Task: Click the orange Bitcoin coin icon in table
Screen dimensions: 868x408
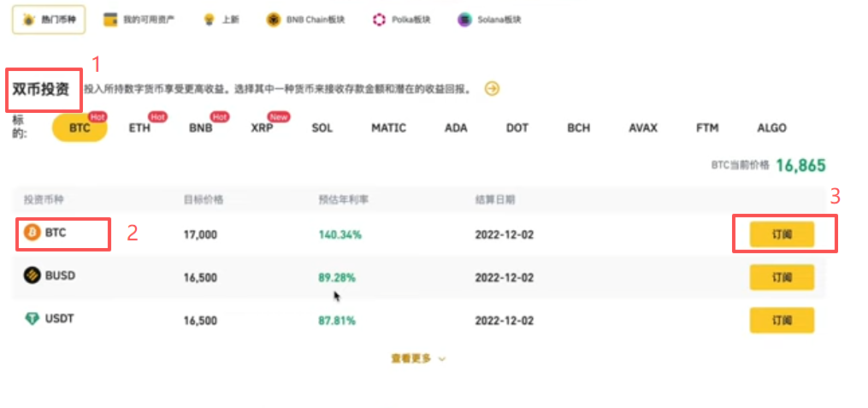Action: [32, 233]
